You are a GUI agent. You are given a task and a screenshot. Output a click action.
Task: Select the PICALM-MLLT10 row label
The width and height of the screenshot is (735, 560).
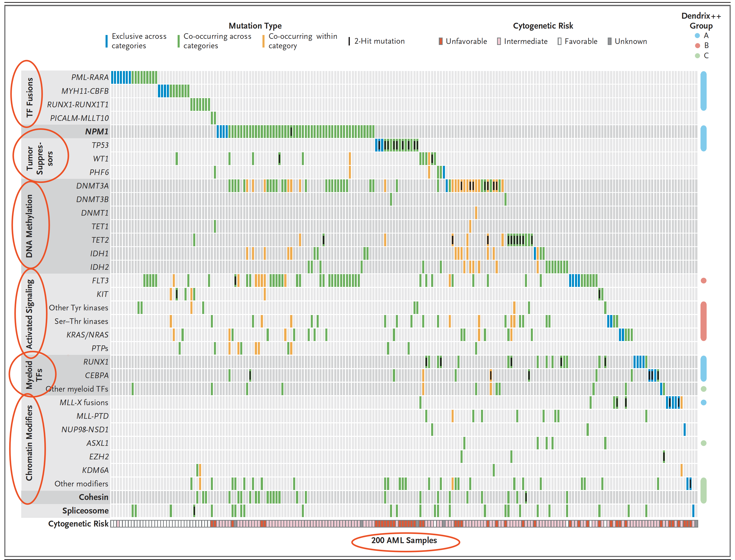(79, 118)
